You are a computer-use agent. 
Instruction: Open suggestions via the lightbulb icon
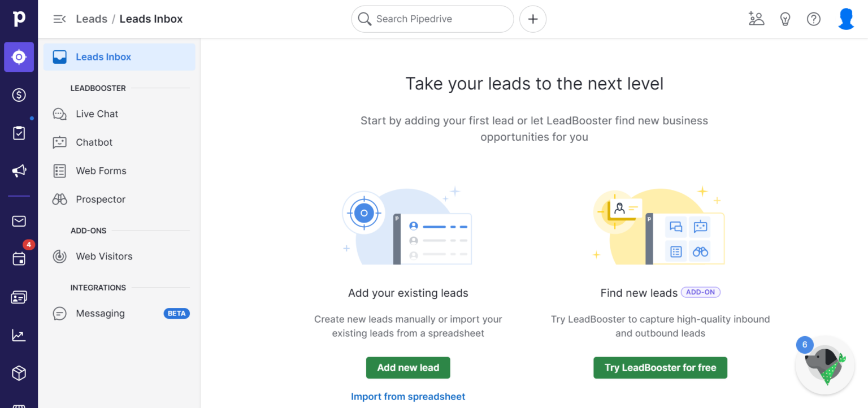pyautogui.click(x=785, y=19)
